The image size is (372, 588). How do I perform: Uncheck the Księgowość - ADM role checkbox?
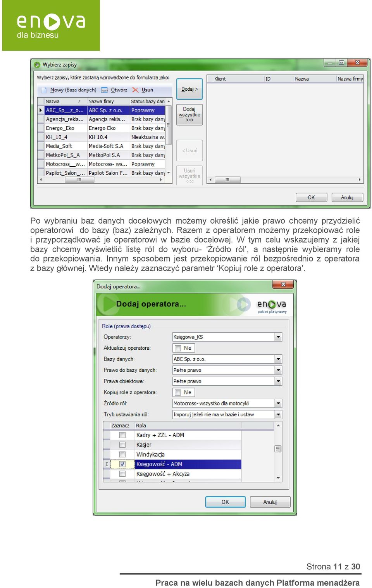tap(122, 464)
